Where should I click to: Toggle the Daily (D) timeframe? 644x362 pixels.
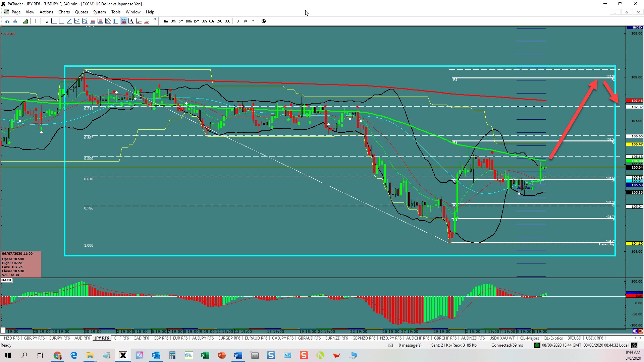click(238, 21)
